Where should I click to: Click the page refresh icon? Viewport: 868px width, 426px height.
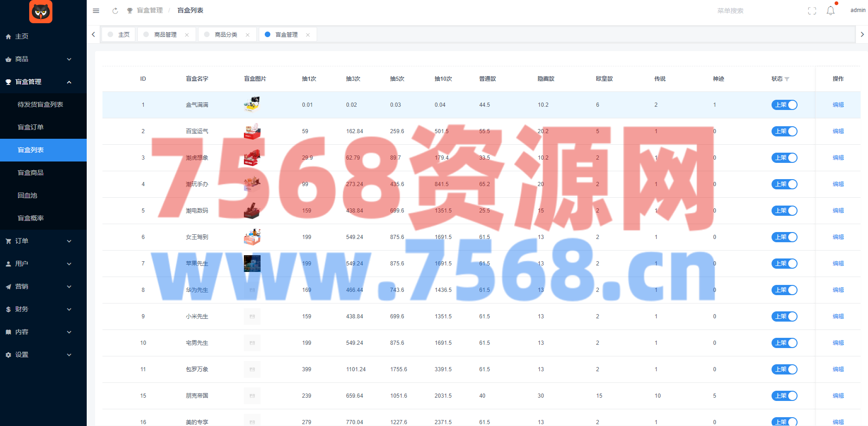coord(115,11)
